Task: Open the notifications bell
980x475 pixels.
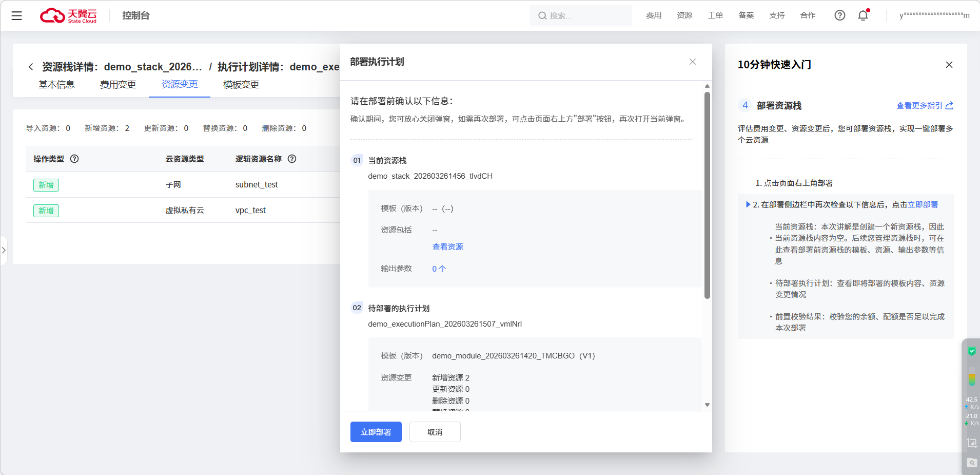Action: tap(863, 15)
